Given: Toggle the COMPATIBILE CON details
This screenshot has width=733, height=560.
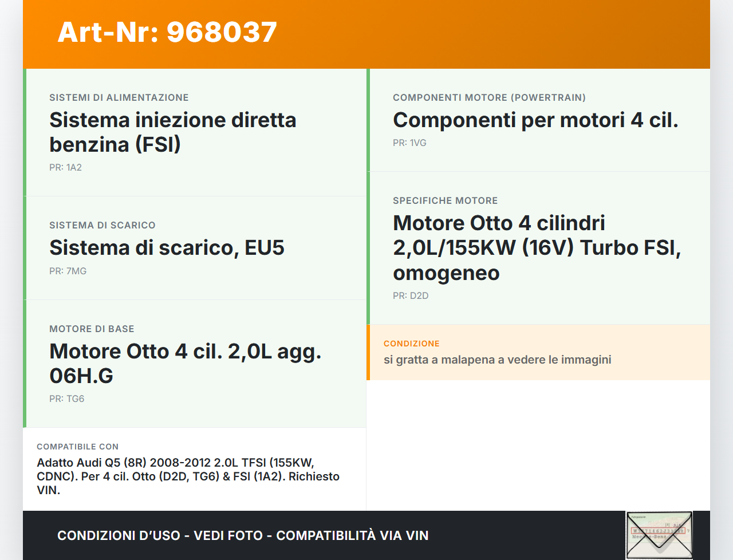Looking at the screenshot, I should [x=195, y=468].
